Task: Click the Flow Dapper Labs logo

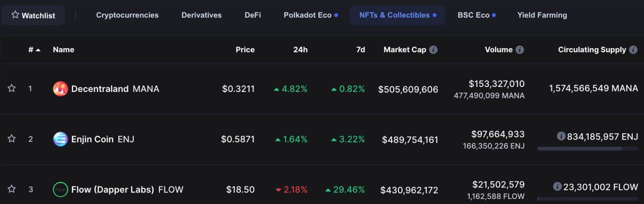Action: point(60,189)
